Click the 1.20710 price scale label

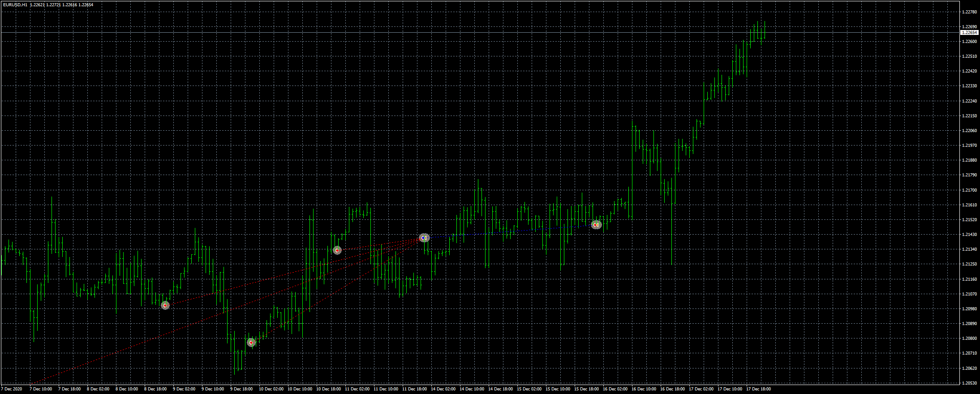coord(969,353)
